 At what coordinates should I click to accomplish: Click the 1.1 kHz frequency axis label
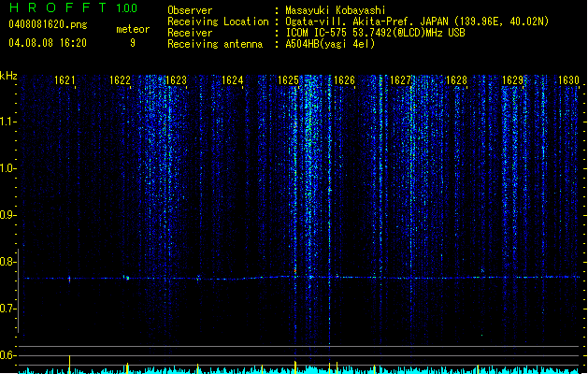coord(7,122)
